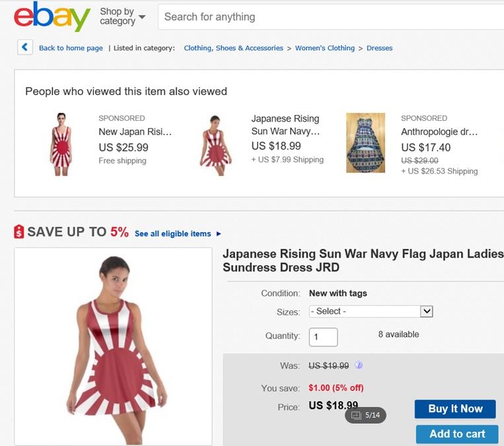The height and width of the screenshot is (446, 504).
Task: Open Clothing, Shoes & Accessories breadcrumb
Action: [x=233, y=48]
